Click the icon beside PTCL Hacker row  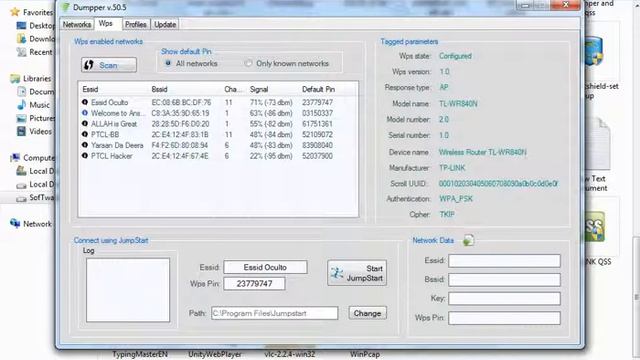coord(84,156)
